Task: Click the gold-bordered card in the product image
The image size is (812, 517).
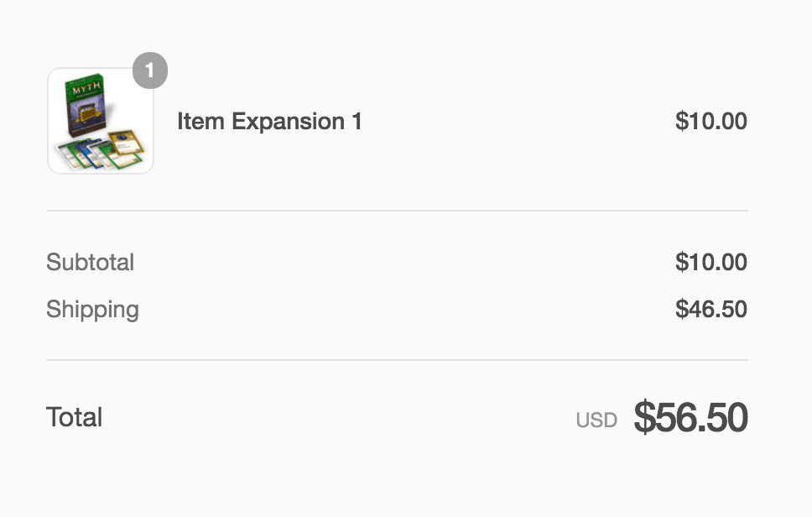Action: (x=126, y=143)
